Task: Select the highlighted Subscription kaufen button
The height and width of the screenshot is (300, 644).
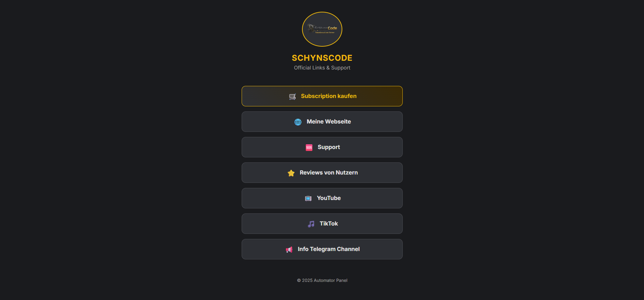Action: coord(322,96)
